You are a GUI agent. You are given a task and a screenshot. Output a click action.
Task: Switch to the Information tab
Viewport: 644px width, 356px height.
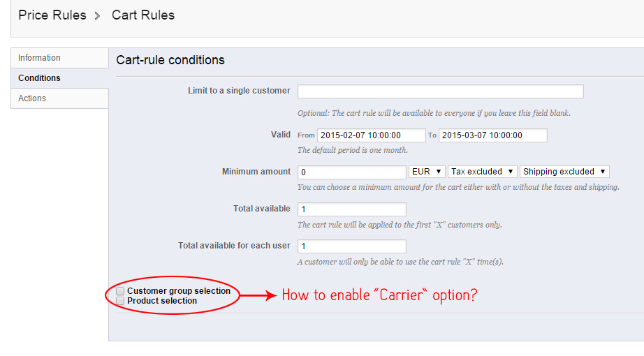40,58
